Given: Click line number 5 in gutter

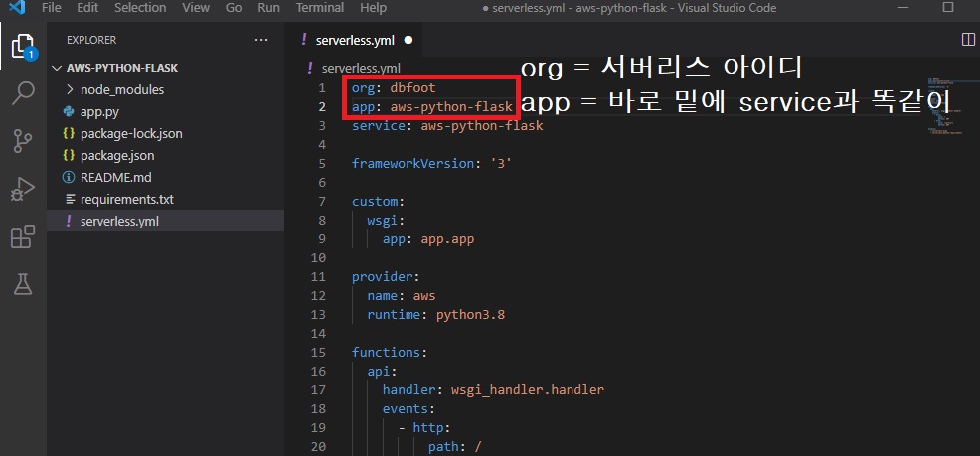Looking at the screenshot, I should tap(322, 164).
